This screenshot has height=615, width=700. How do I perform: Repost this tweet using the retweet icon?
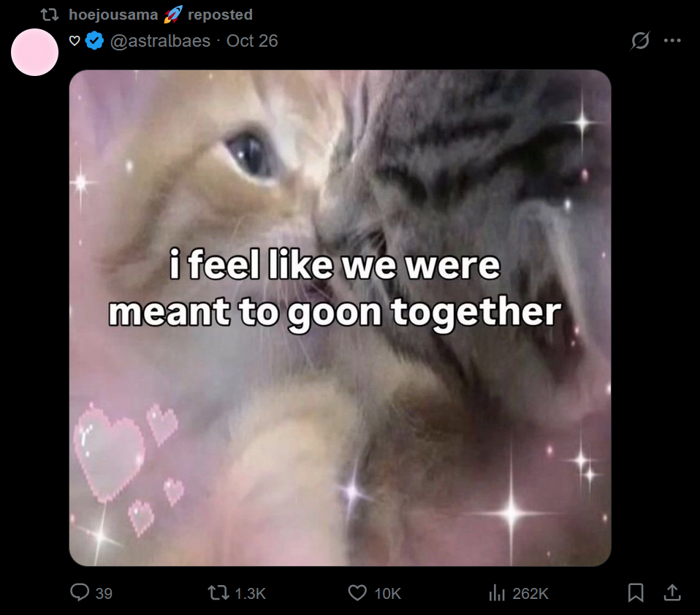(218, 593)
